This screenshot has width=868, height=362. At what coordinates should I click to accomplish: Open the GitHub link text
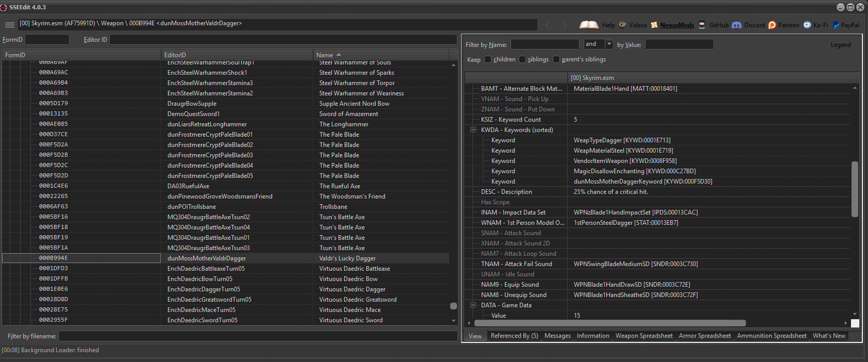tap(719, 25)
